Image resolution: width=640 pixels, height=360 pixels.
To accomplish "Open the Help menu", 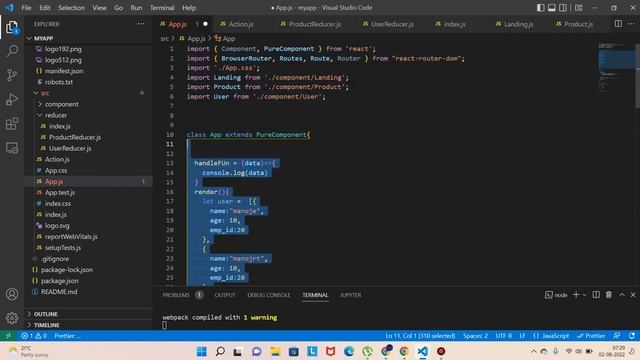I will (189, 8).
